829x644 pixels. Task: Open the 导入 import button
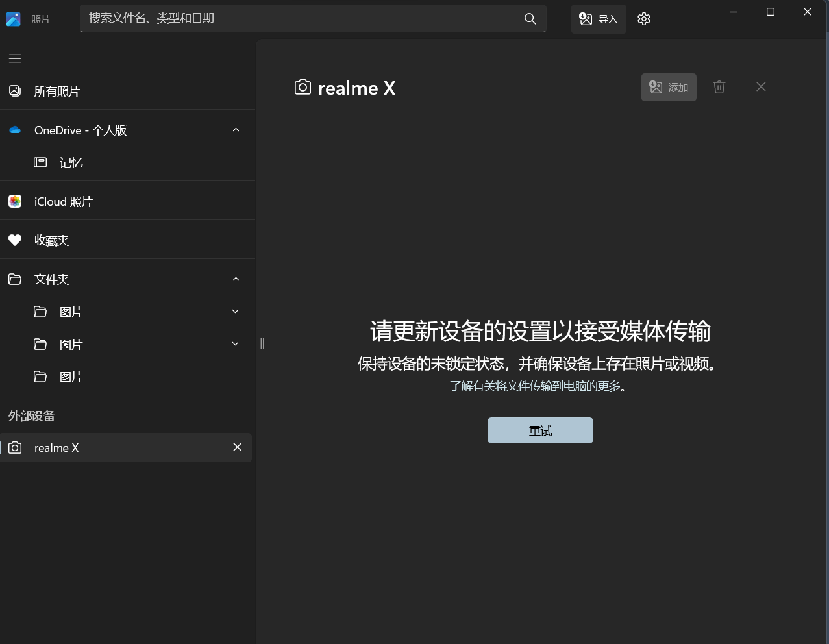point(599,19)
